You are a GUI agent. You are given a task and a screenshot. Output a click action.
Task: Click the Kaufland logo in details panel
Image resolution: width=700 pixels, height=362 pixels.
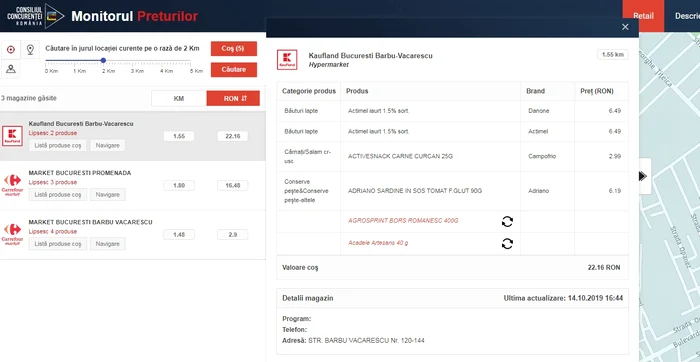click(x=287, y=60)
